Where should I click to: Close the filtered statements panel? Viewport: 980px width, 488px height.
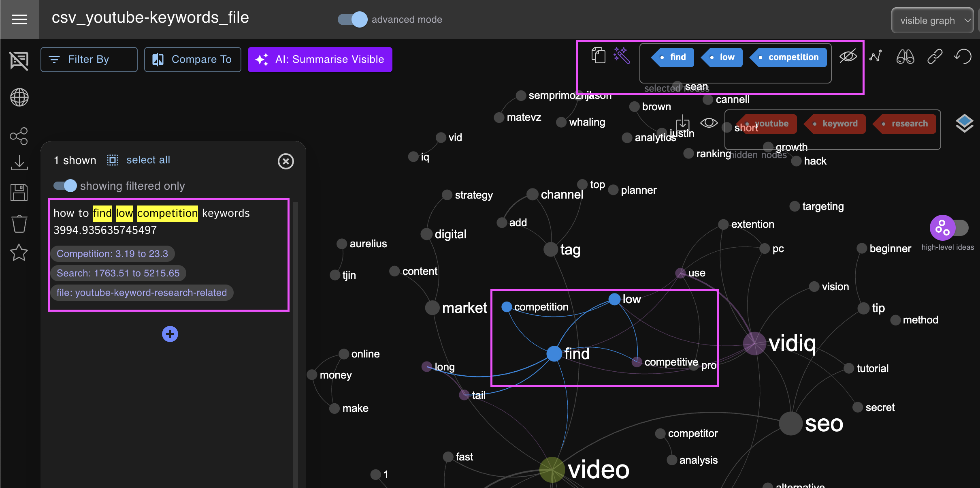point(285,161)
